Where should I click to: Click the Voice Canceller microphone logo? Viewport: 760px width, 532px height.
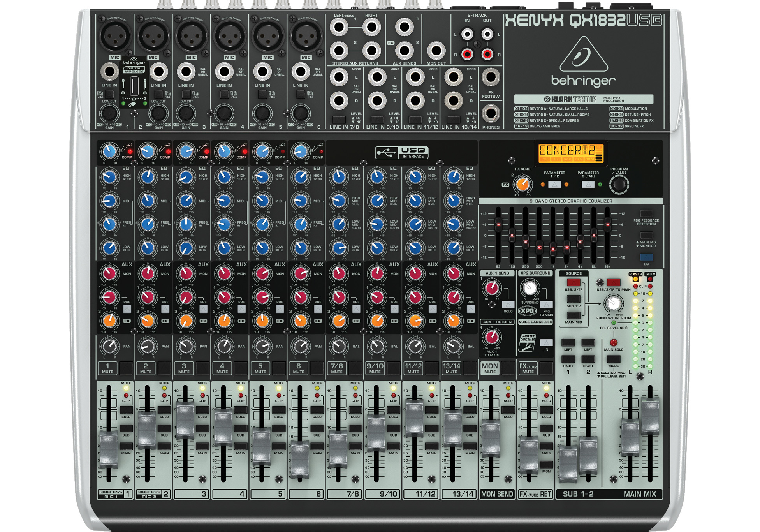(528, 342)
